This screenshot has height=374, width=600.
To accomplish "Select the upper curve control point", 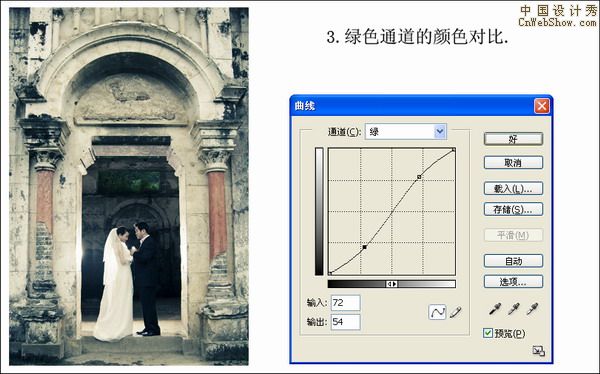I will (x=419, y=177).
